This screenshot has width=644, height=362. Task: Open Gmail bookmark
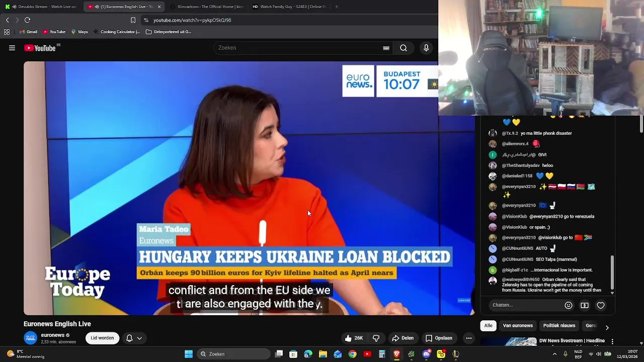28,32
